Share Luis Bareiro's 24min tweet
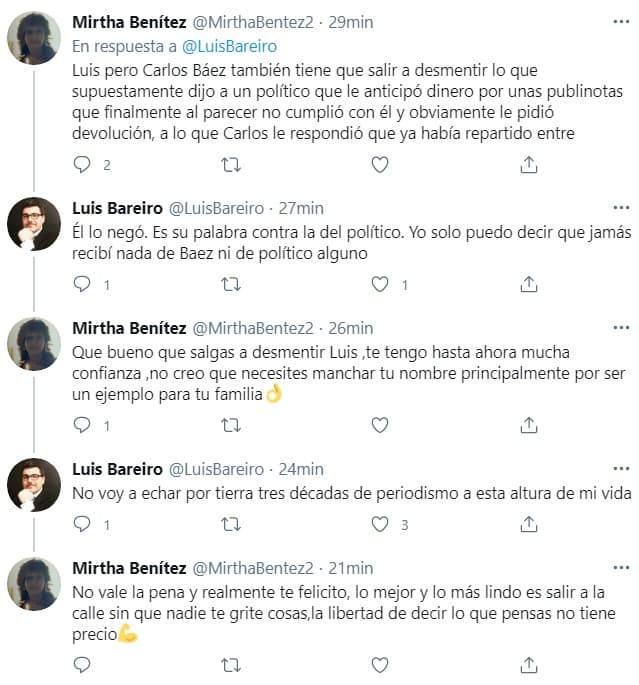Image resolution: width=639 pixels, height=685 pixels. (528, 524)
